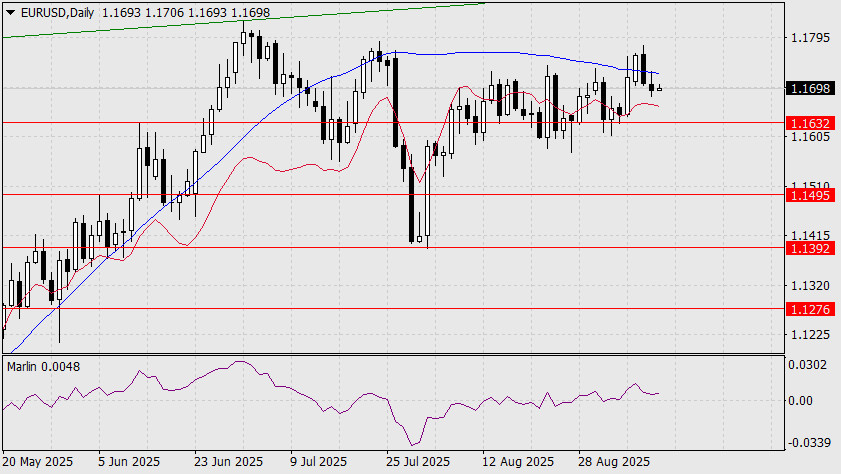Click the current price label 1.1698
841x474 pixels.
pos(810,88)
